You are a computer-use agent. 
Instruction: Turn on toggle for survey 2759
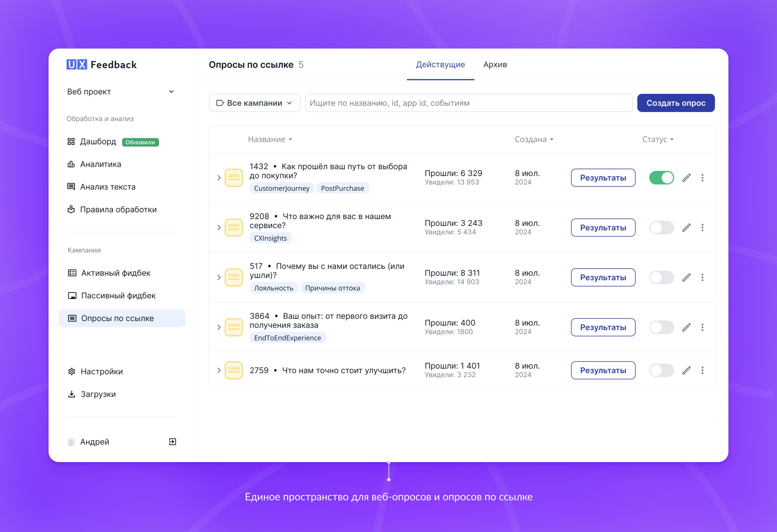click(661, 370)
